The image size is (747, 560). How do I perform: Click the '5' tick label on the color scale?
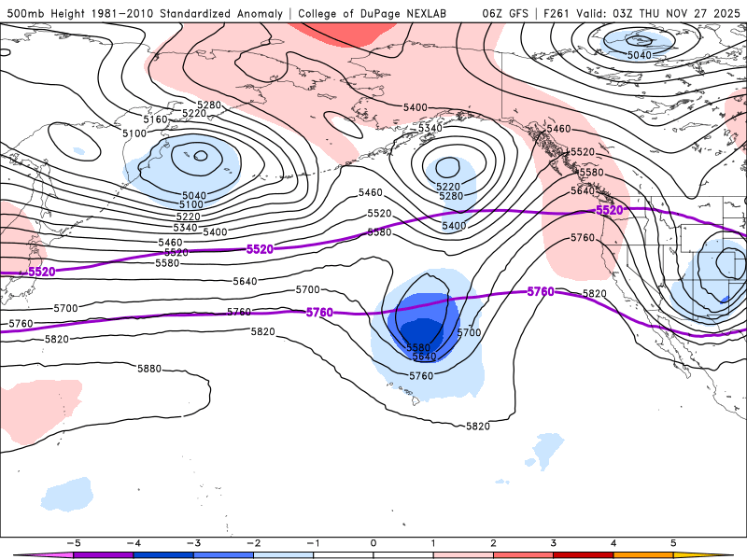[673, 543]
